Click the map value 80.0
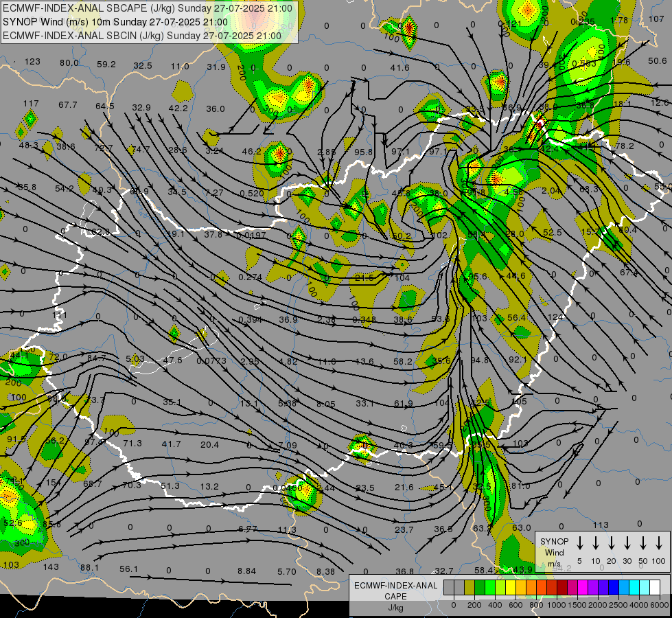Screen dimensions: 672x618 (69, 63)
